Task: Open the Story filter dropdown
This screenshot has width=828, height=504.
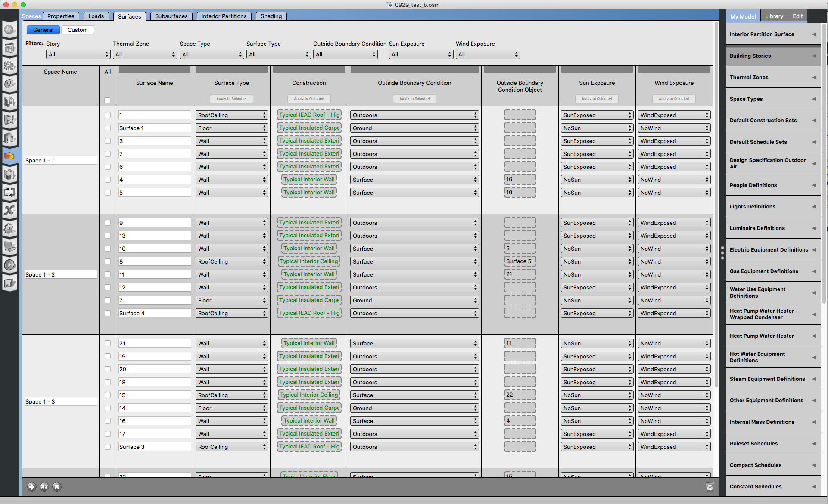Action: 78,54
